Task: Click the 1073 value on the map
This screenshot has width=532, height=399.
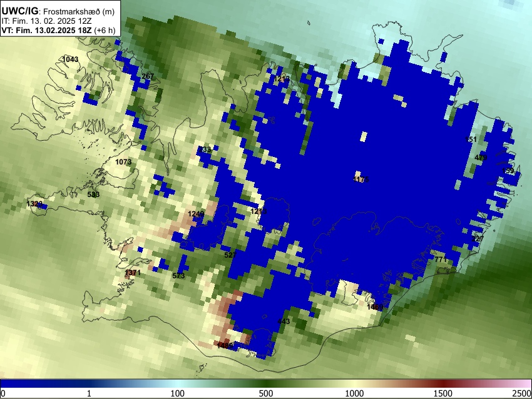Action: (123, 162)
